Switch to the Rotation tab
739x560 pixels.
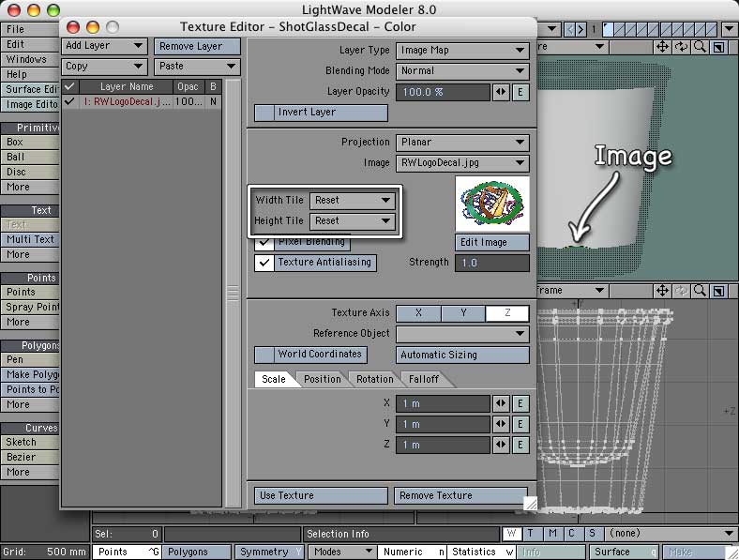(x=375, y=380)
